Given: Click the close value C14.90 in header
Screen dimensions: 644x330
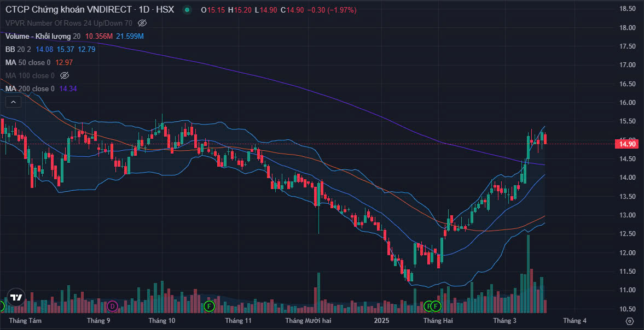Looking at the screenshot, I should click(x=292, y=10).
